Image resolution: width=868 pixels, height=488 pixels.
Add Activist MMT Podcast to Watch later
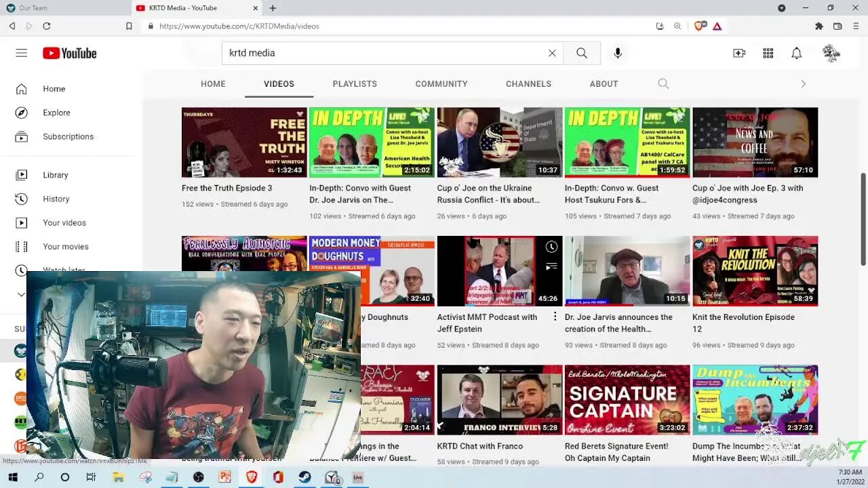click(552, 247)
